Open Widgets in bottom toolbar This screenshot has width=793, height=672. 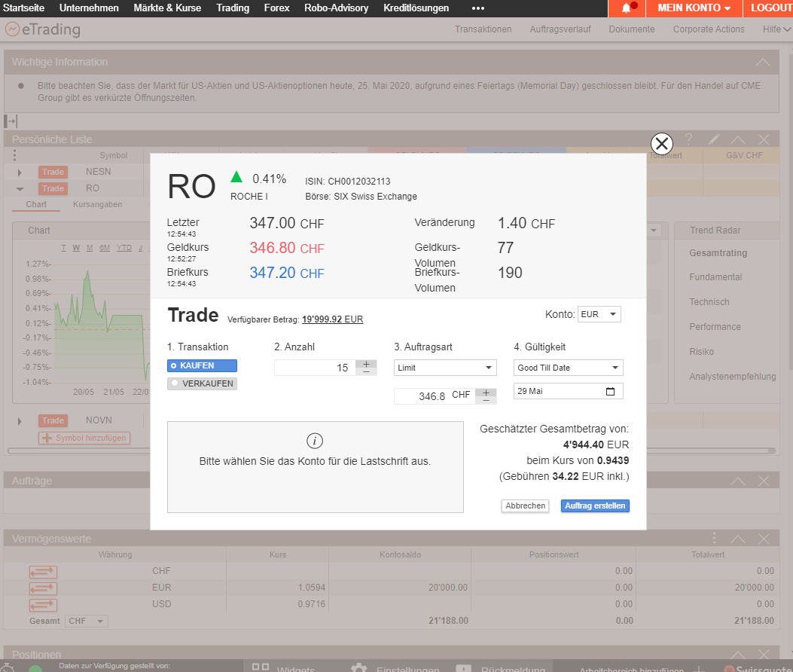pyautogui.click(x=283, y=667)
